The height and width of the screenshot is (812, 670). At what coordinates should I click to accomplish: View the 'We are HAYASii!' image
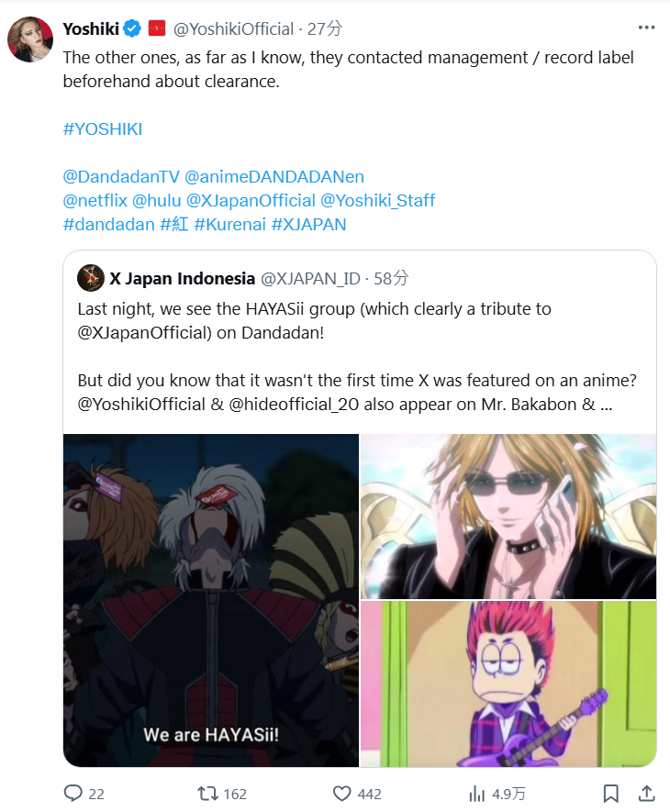211,600
